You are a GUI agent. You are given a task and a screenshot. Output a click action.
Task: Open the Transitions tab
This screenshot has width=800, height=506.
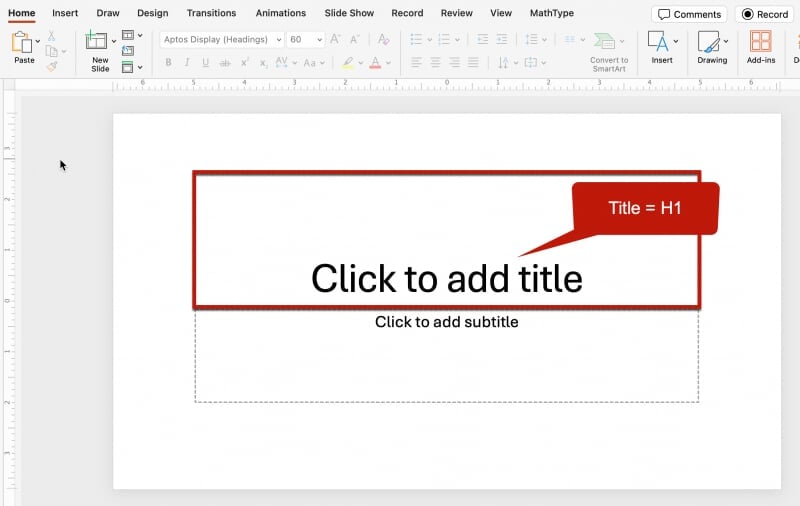click(x=211, y=13)
